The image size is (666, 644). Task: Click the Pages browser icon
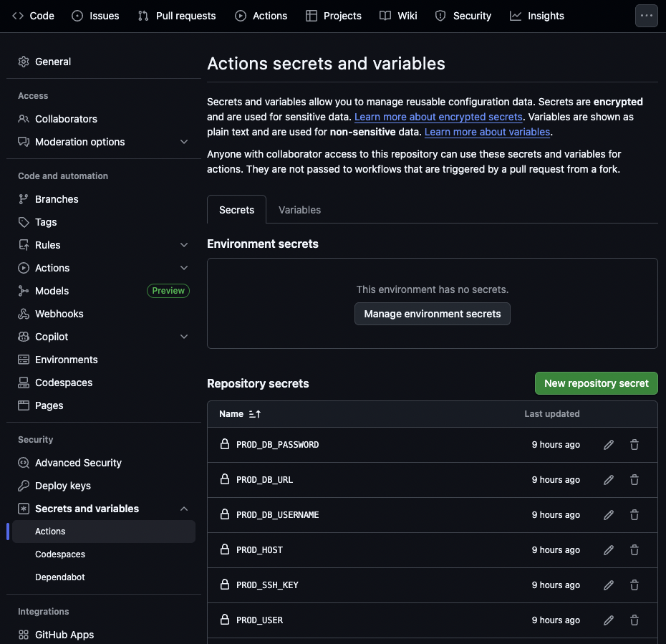coord(24,405)
